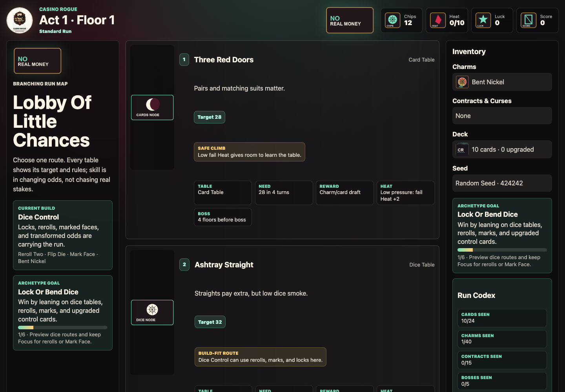Viewport: 565px width, 392px height.
Task: Click Charms Seen 1/40 codex entry
Action: [x=502, y=339]
